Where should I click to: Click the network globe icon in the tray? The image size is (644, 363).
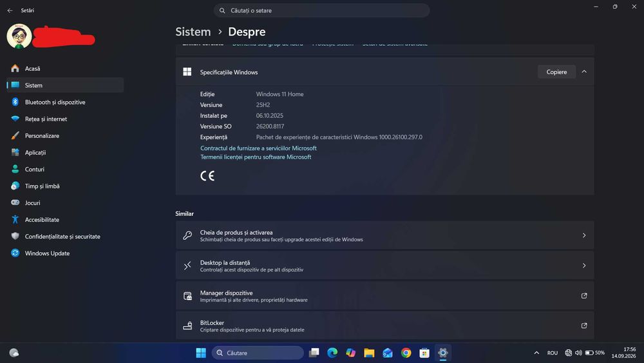click(x=569, y=353)
